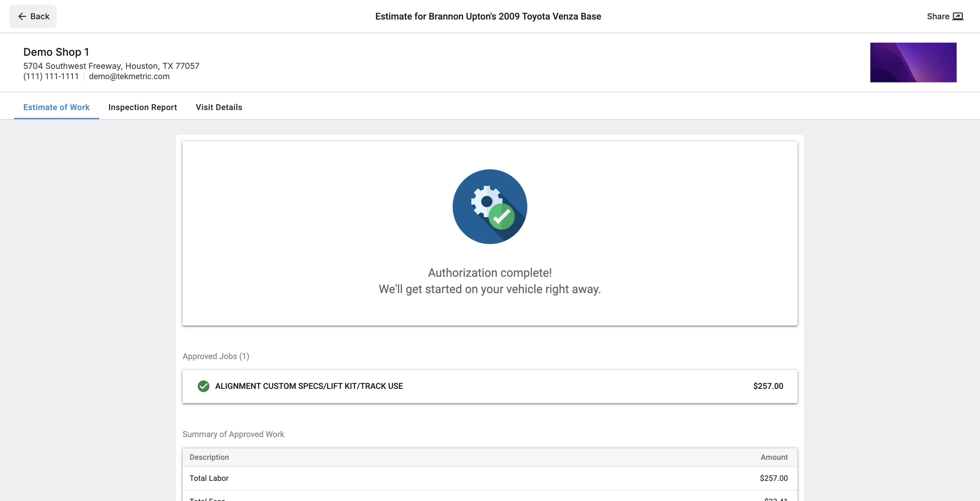
Task: Click the Demo Shop 1 name
Action: click(56, 52)
